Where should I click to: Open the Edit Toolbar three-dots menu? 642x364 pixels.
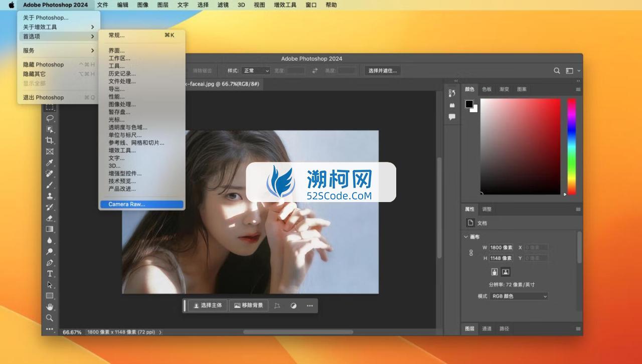[x=50, y=329]
